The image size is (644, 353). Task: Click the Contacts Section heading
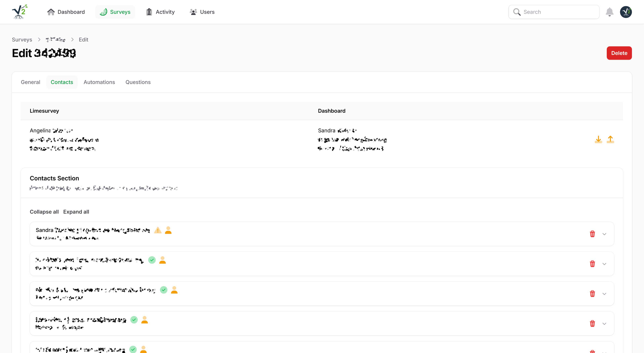tap(54, 178)
